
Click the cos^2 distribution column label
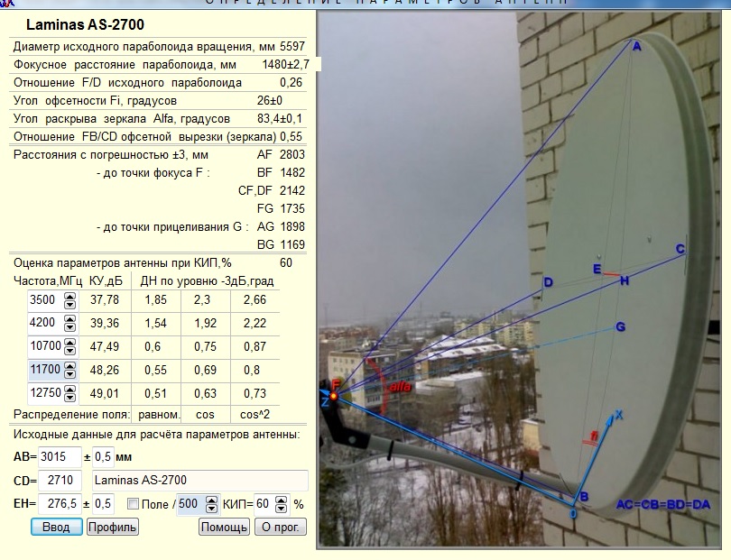pos(255,414)
